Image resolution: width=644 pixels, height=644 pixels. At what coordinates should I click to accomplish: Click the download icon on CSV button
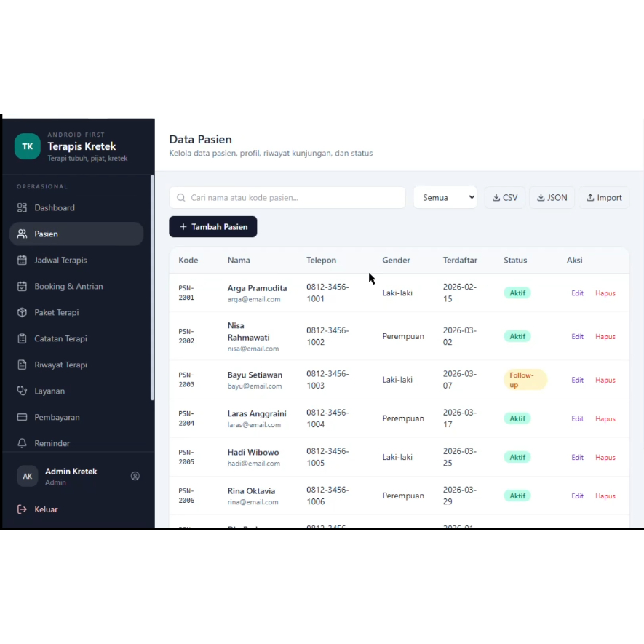(496, 197)
